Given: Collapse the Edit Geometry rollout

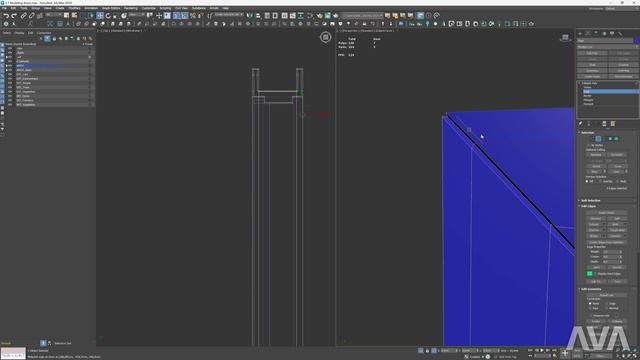Looking at the screenshot, I should click(591, 289).
